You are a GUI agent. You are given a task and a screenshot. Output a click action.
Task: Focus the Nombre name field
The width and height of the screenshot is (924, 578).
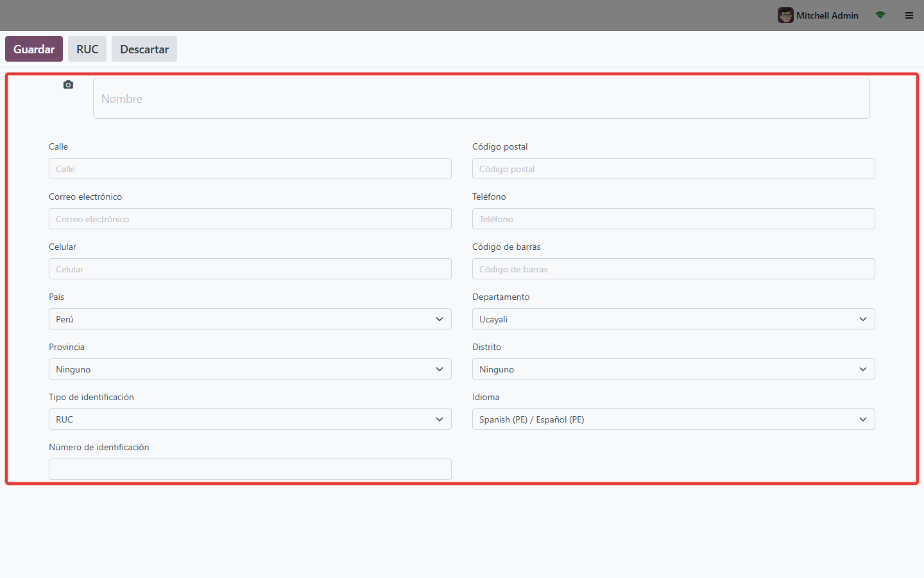[x=481, y=98]
